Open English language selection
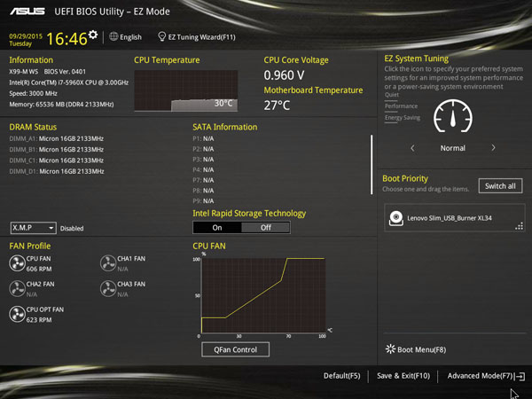532x399 pixels. pyautogui.click(x=130, y=37)
